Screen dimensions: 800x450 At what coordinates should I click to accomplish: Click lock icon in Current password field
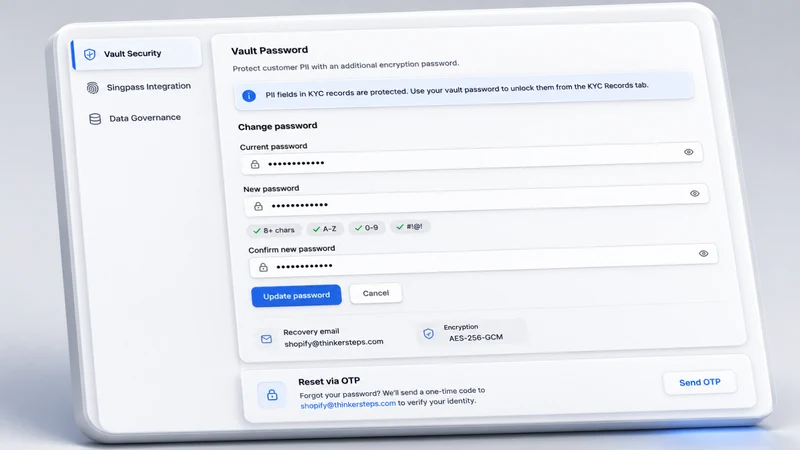point(255,164)
